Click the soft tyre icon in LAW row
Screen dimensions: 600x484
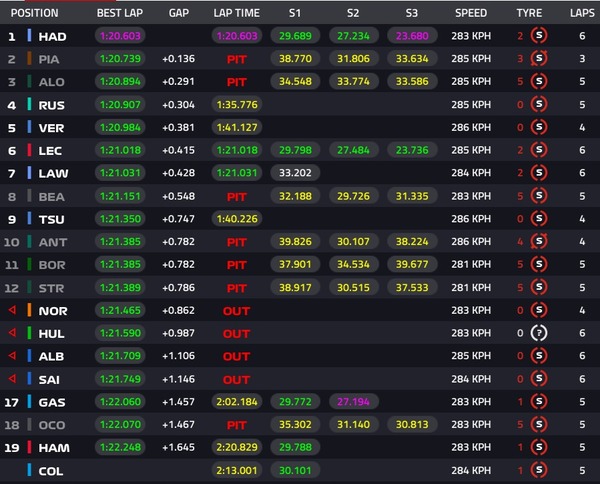click(x=539, y=173)
